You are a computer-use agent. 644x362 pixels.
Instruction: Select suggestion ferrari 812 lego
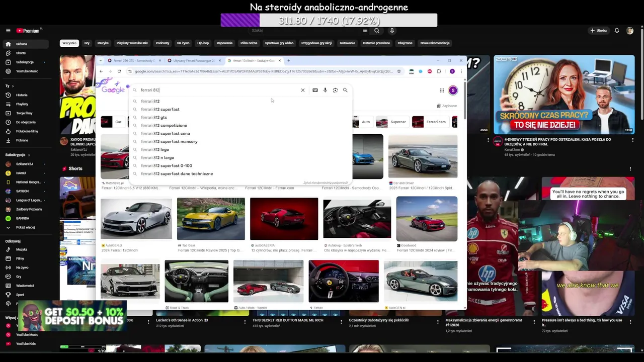click(242, 149)
